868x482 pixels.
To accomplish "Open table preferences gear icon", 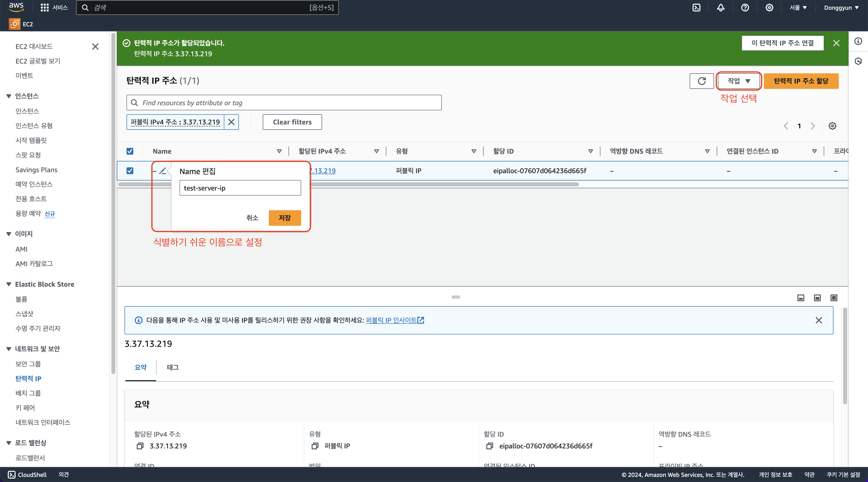I will tap(832, 126).
